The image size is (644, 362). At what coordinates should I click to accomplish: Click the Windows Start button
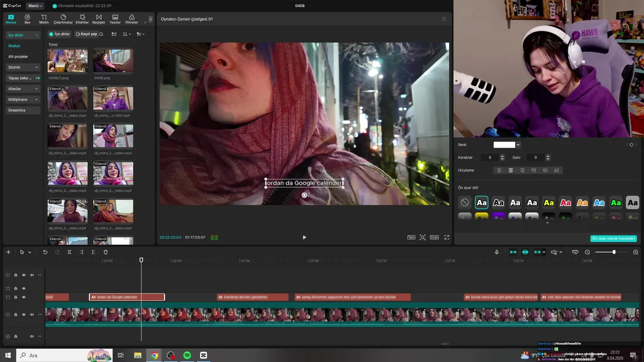(x=8, y=355)
